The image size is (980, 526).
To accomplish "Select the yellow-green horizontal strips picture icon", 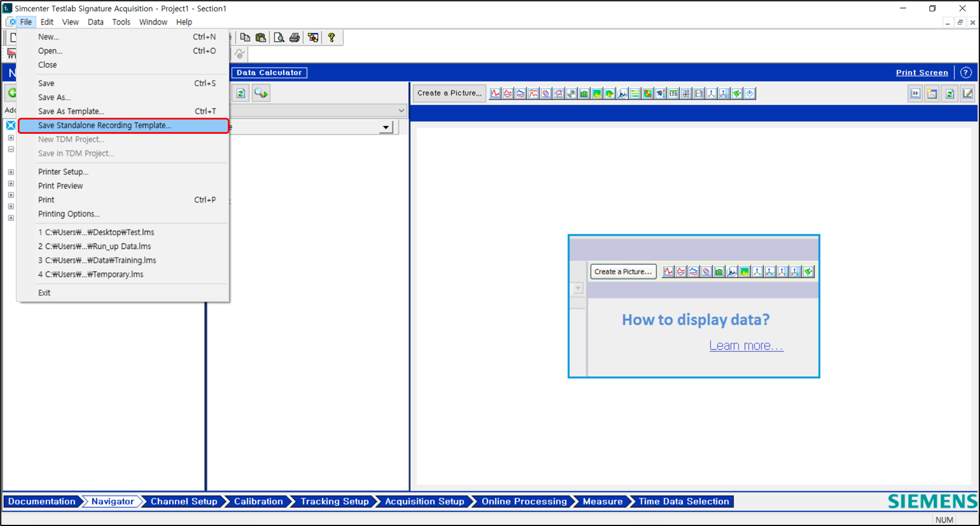I will (x=635, y=93).
